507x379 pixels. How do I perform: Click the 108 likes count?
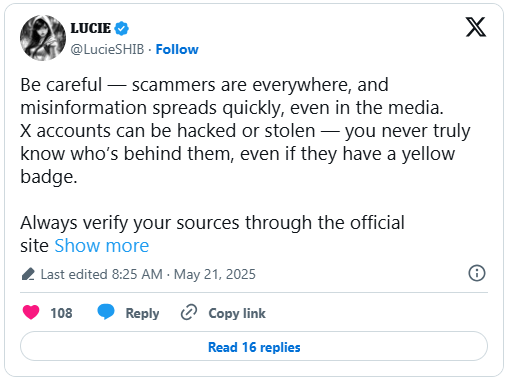pos(61,313)
